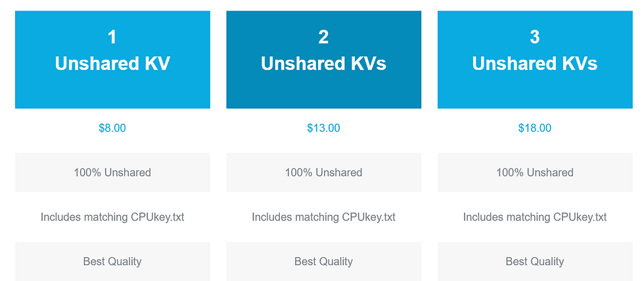Select the 2 Unshared KVs plan title
The height and width of the screenshot is (281, 644).
point(323,63)
